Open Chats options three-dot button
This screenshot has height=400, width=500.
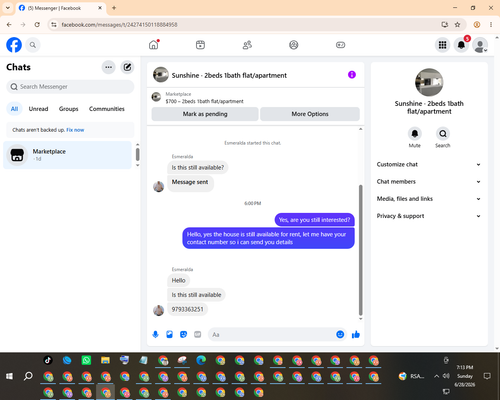pyautogui.click(x=108, y=67)
